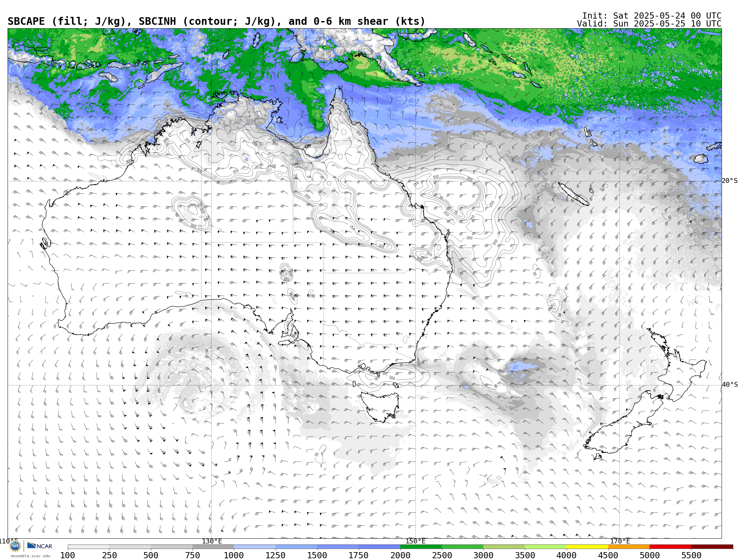Screen dimensions: 744x560
Task: Click the 4000 colorbar tick label
Action: tap(567, 555)
